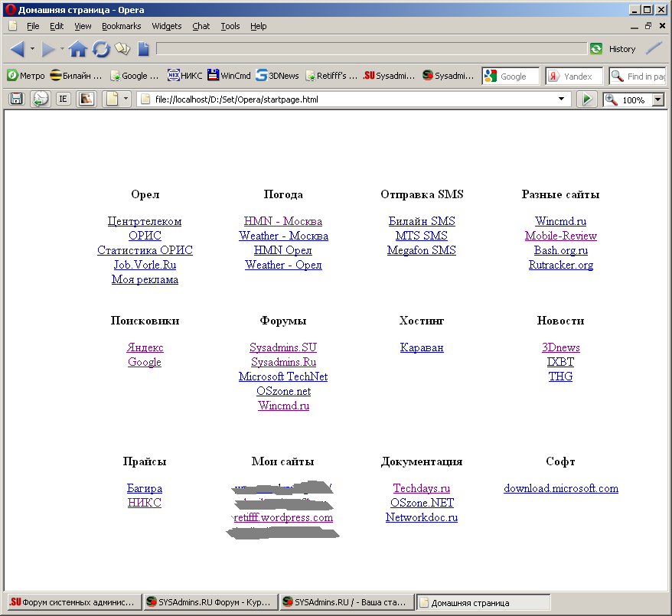Open the File menu
672x616 pixels.
(33, 26)
